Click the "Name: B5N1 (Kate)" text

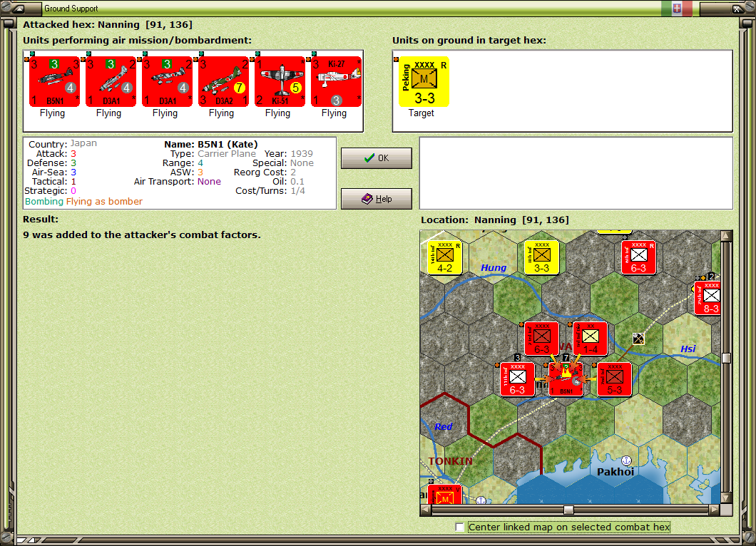pos(210,144)
